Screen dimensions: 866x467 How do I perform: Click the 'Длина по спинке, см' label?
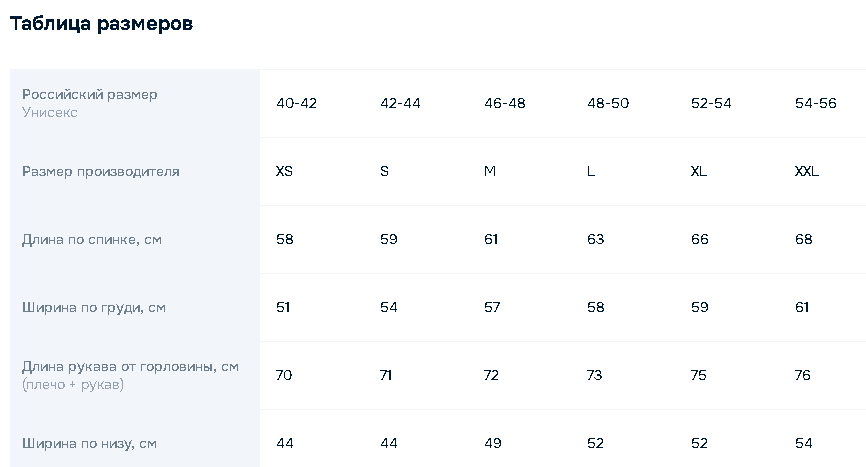pos(92,239)
